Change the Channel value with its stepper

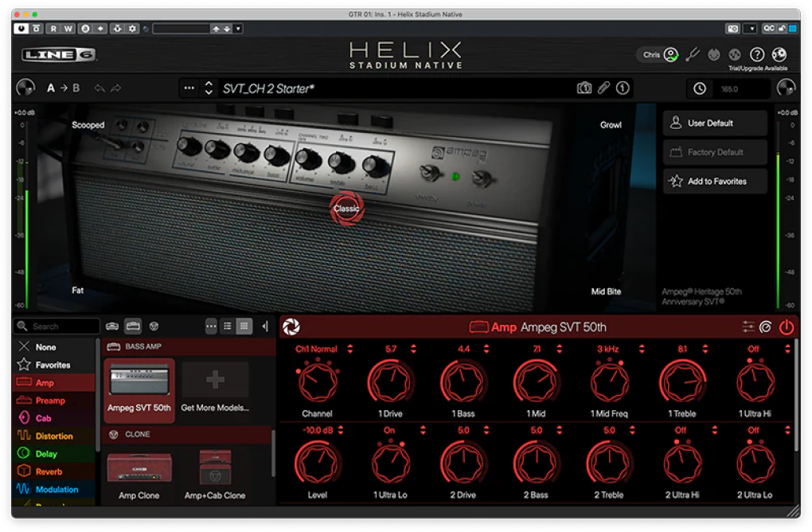tap(350, 349)
